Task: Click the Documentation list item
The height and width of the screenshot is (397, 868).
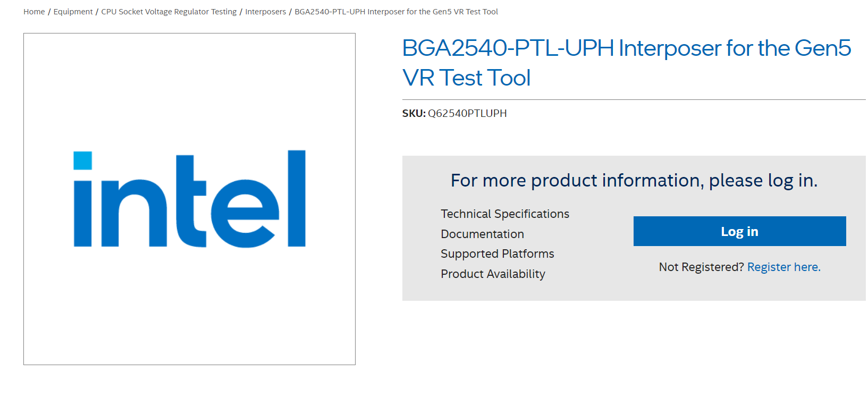Action: [x=482, y=234]
